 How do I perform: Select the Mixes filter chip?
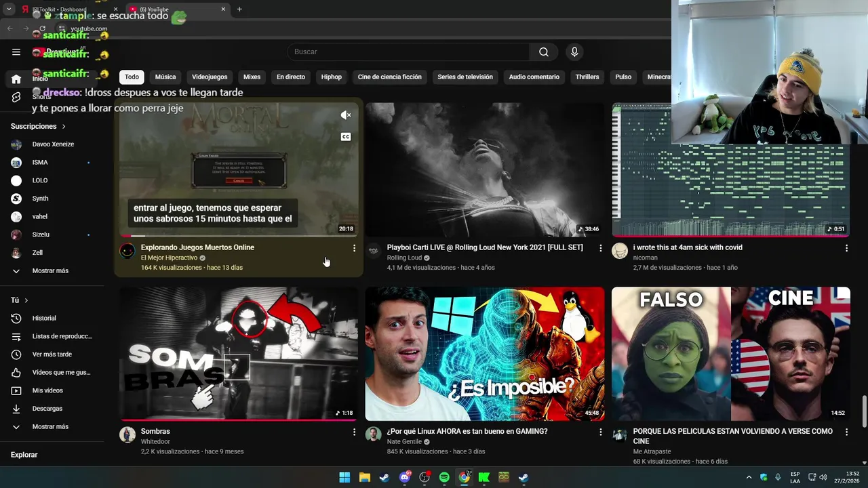click(252, 77)
